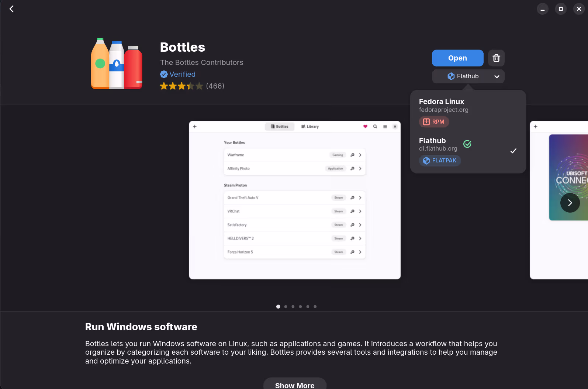Click the Warframe row chevron
This screenshot has height=389, width=588.
coord(360,155)
